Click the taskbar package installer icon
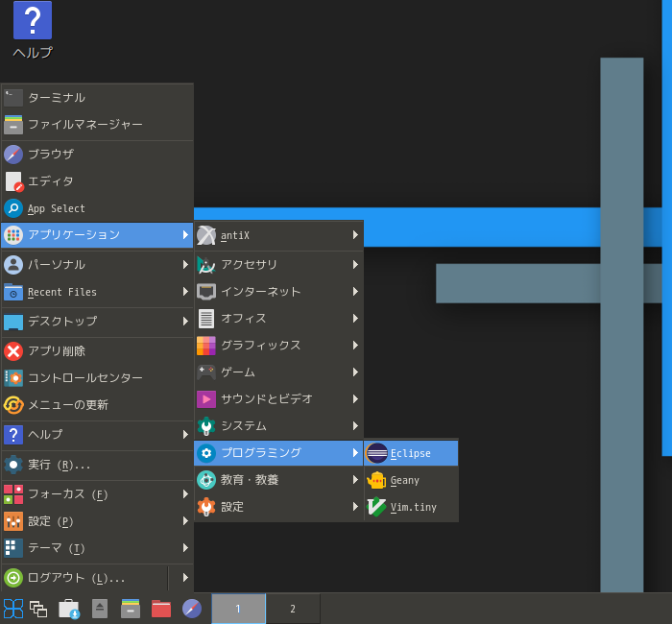Viewport: 672px width, 624px height. click(69, 609)
